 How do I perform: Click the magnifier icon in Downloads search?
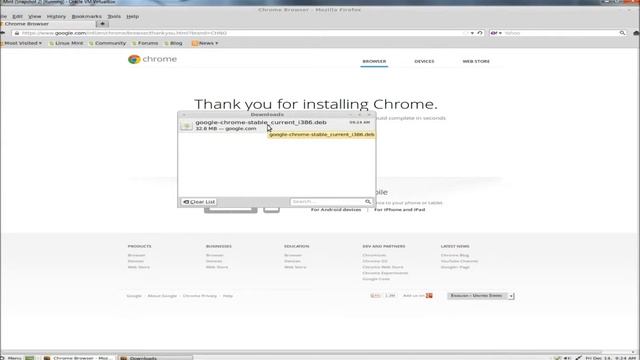pos(368,202)
